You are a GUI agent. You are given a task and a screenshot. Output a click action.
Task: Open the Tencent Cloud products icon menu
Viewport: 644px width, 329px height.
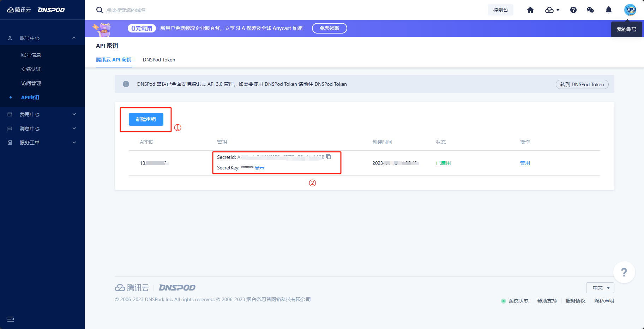[552, 10]
